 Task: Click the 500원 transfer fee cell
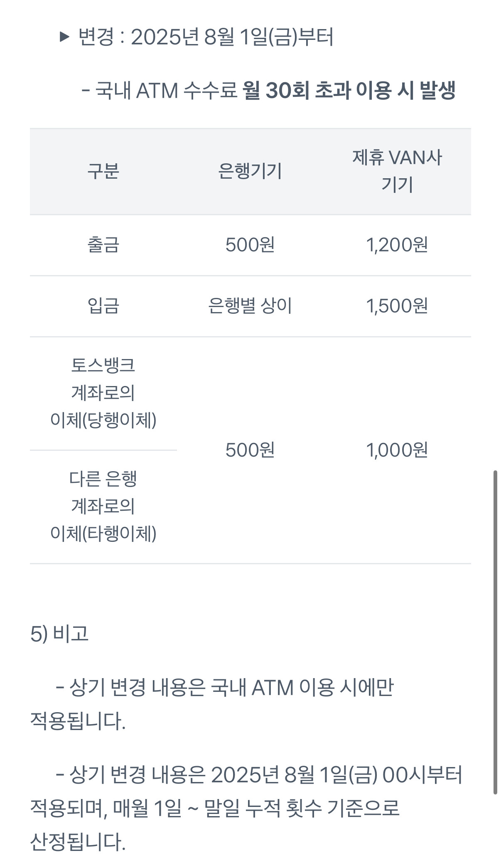click(250, 450)
